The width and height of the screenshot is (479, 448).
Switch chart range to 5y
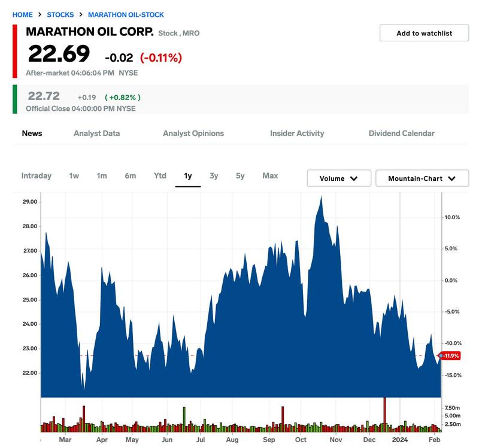240,175
